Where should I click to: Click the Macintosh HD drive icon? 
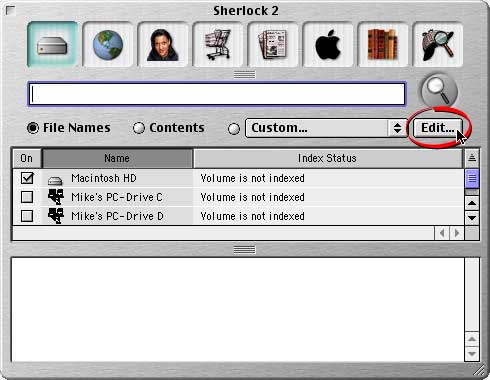click(x=55, y=180)
